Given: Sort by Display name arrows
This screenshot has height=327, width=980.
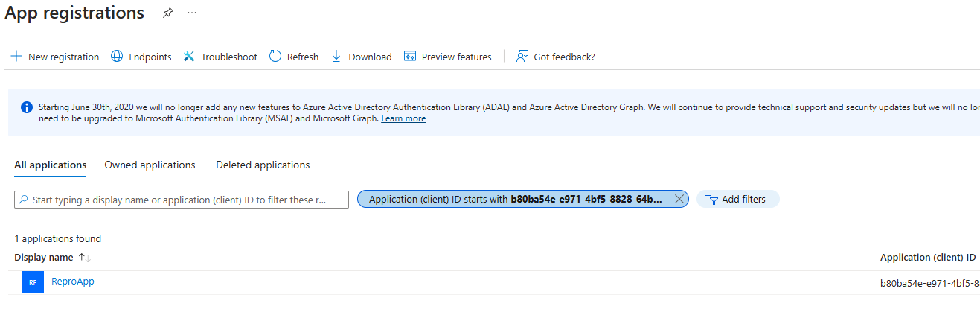Looking at the screenshot, I should coord(84,258).
